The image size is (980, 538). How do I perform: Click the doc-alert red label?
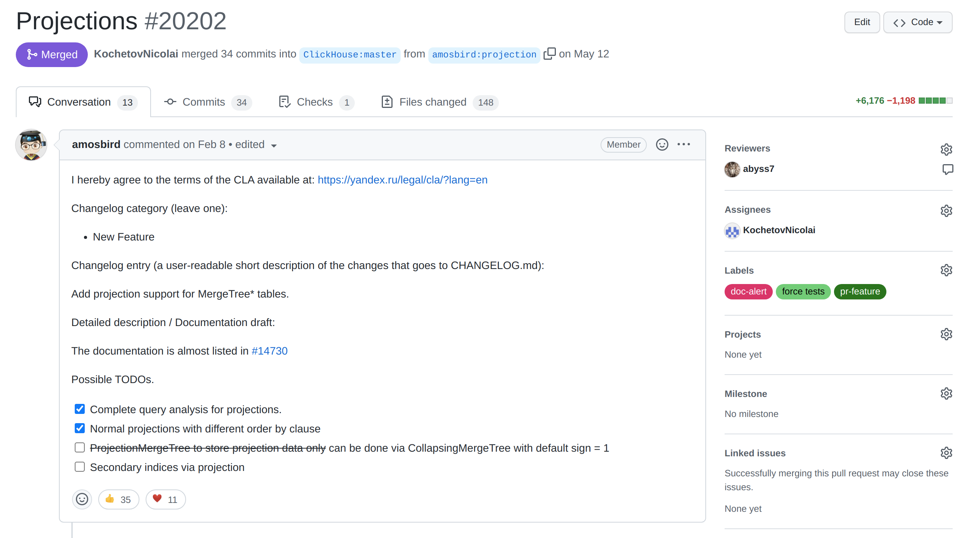pos(748,292)
